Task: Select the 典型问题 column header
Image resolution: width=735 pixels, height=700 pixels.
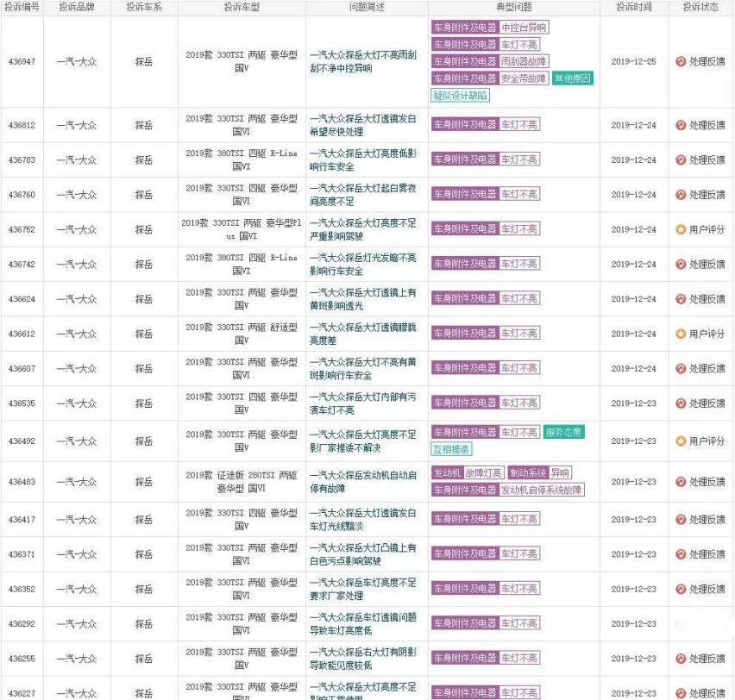Action: coord(514,7)
